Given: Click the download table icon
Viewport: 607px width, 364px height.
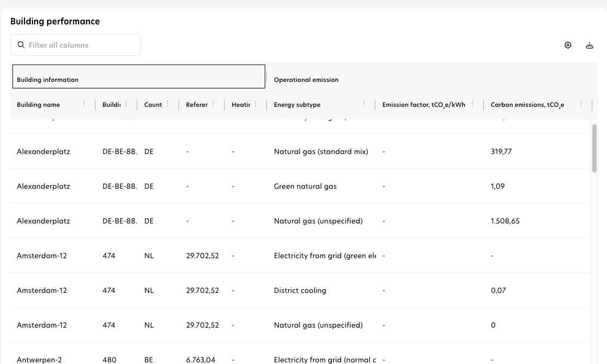Looking at the screenshot, I should pyautogui.click(x=590, y=46).
